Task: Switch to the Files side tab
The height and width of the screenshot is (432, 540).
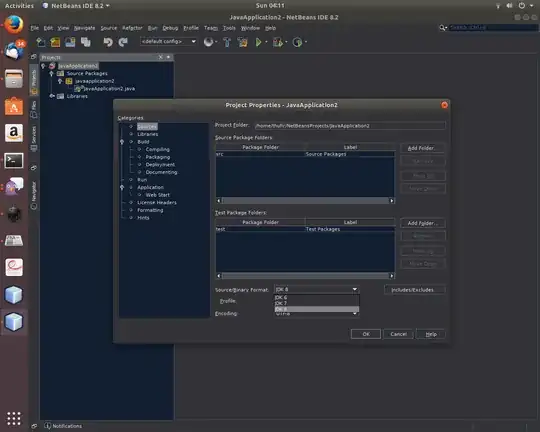Action: (34, 109)
